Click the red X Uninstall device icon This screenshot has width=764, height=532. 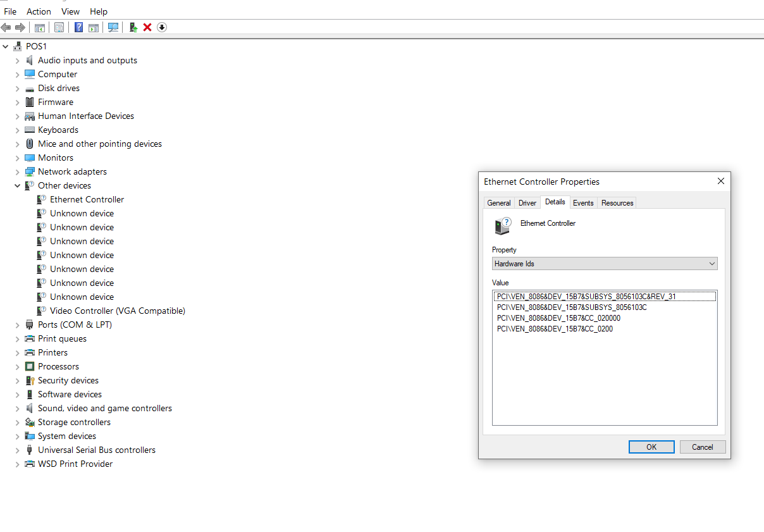pos(147,27)
